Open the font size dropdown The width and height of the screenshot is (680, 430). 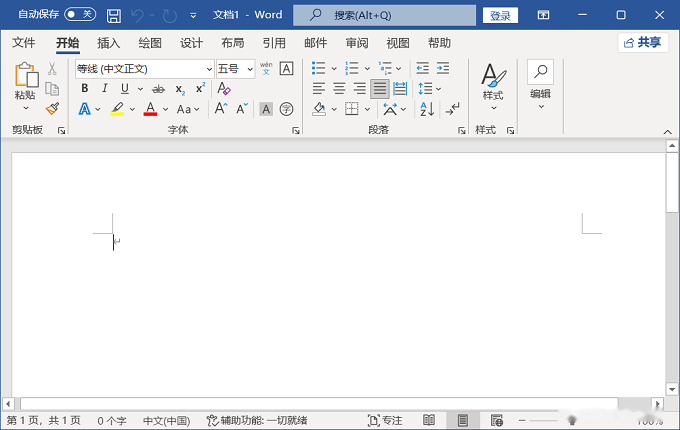[x=250, y=69]
